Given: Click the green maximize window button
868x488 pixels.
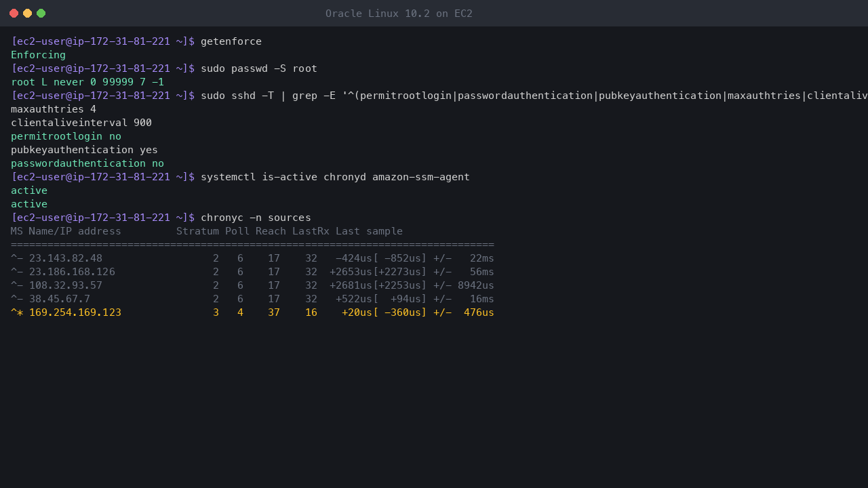Looking at the screenshot, I should [x=41, y=14].
